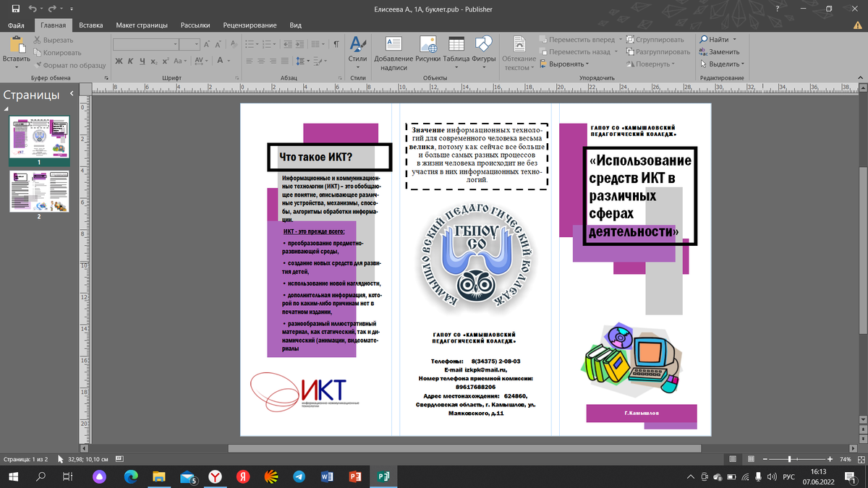This screenshot has height=488, width=868.
Task: Open Telegram from the taskbar
Action: pos(299,476)
